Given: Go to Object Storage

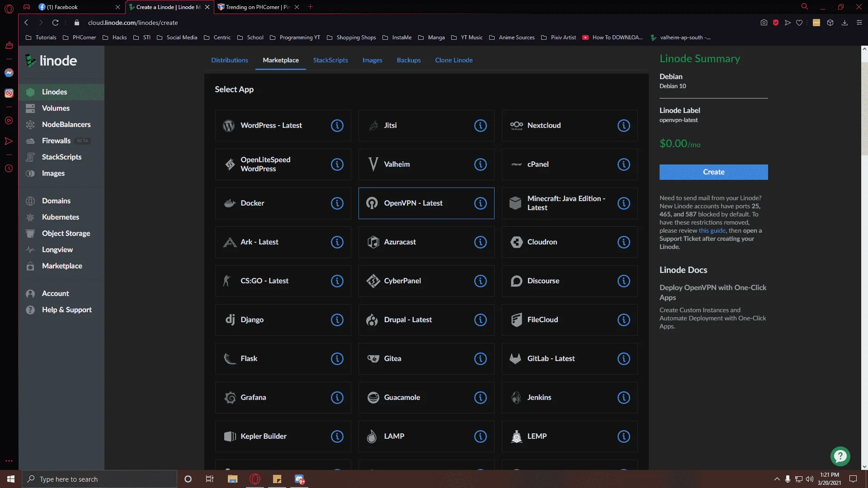Looking at the screenshot, I should [x=61, y=234].
